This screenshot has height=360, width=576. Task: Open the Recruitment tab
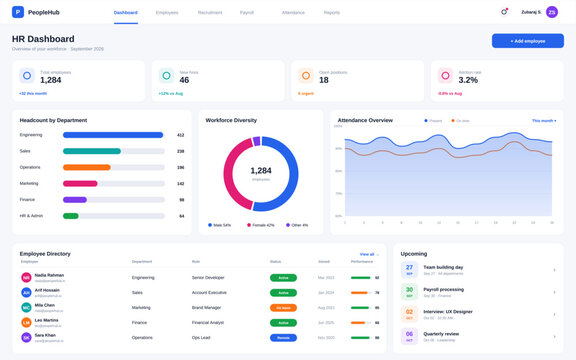pyautogui.click(x=210, y=12)
